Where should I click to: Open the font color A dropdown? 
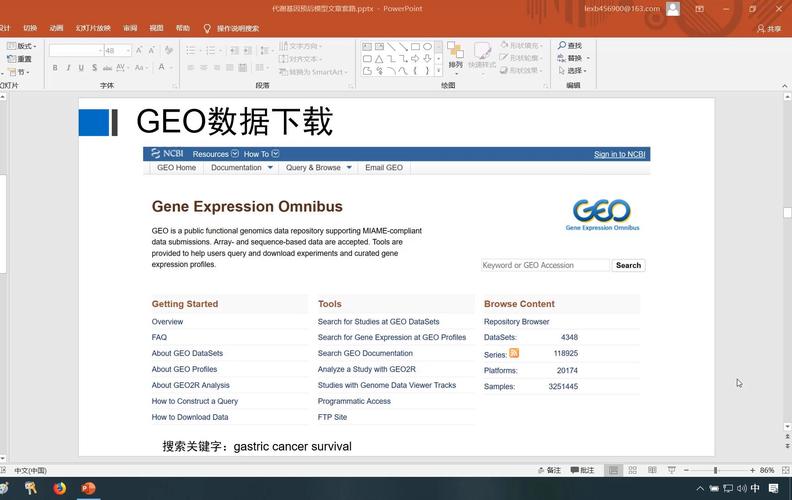pyautogui.click(x=171, y=68)
